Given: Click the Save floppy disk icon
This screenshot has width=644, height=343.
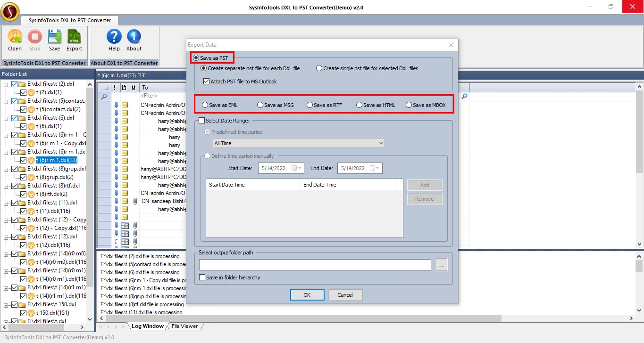Looking at the screenshot, I should (x=55, y=37).
